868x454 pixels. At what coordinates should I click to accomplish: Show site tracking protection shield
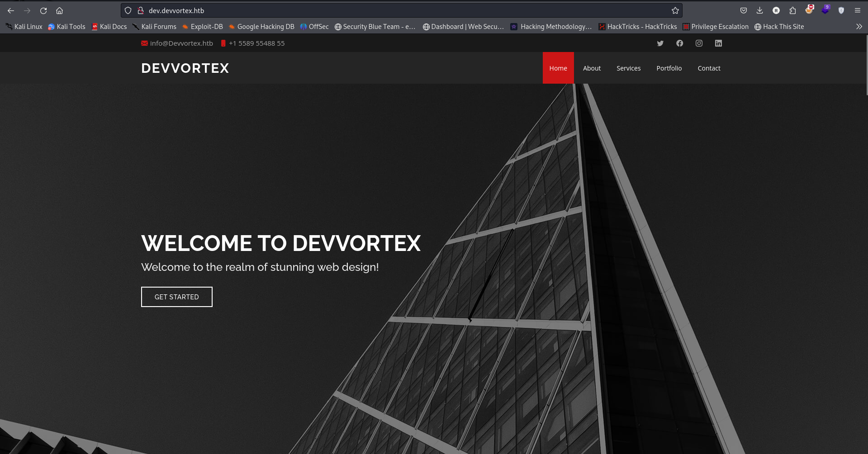[x=128, y=10]
